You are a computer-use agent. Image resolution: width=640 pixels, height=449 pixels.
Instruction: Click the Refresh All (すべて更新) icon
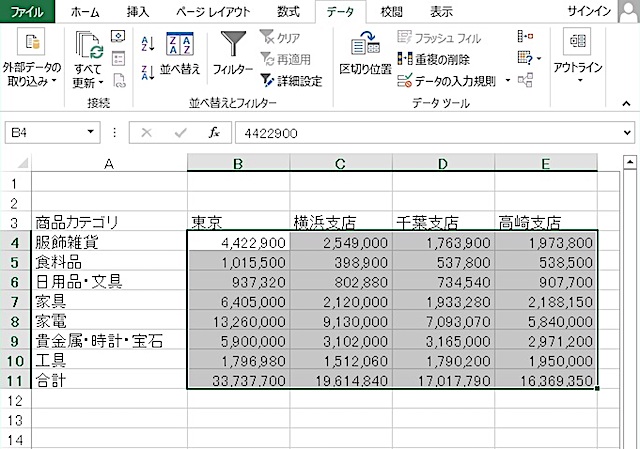[89, 45]
